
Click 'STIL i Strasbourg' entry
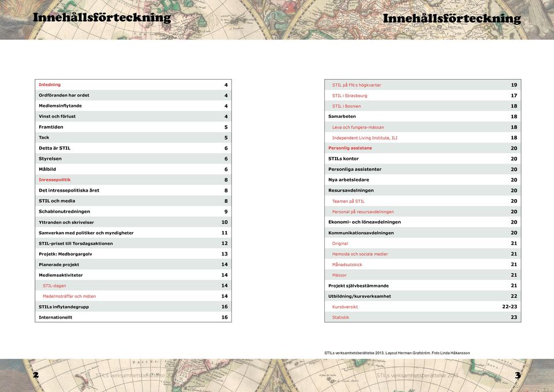pyautogui.click(x=423, y=96)
